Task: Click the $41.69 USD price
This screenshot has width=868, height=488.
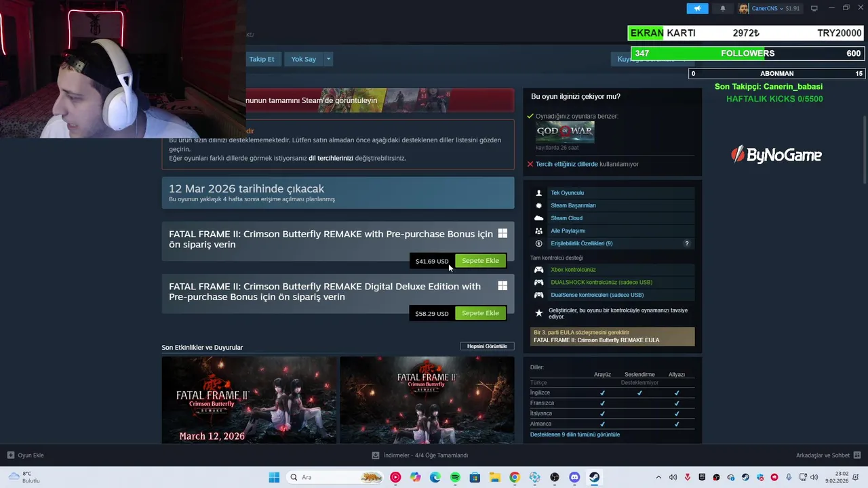Action: tap(432, 261)
